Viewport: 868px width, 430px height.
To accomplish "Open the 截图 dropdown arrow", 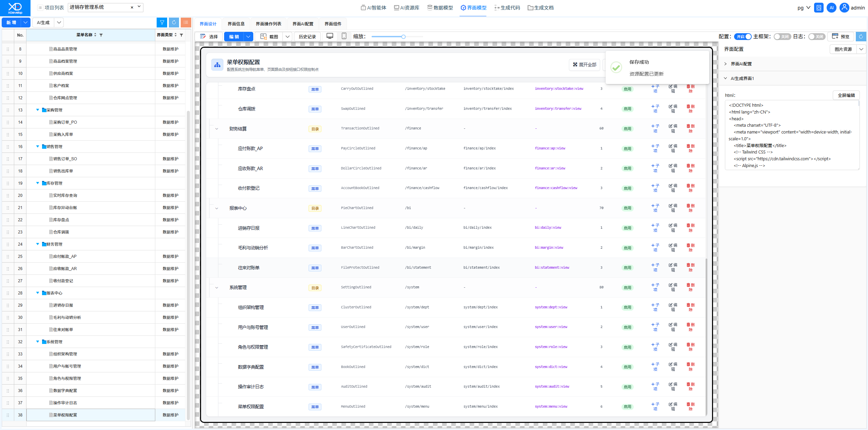I will pos(288,37).
